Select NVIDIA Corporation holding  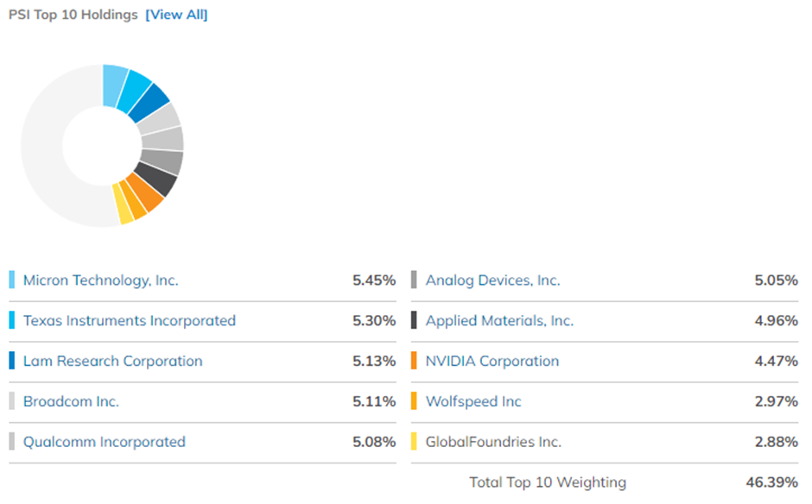coord(491,361)
